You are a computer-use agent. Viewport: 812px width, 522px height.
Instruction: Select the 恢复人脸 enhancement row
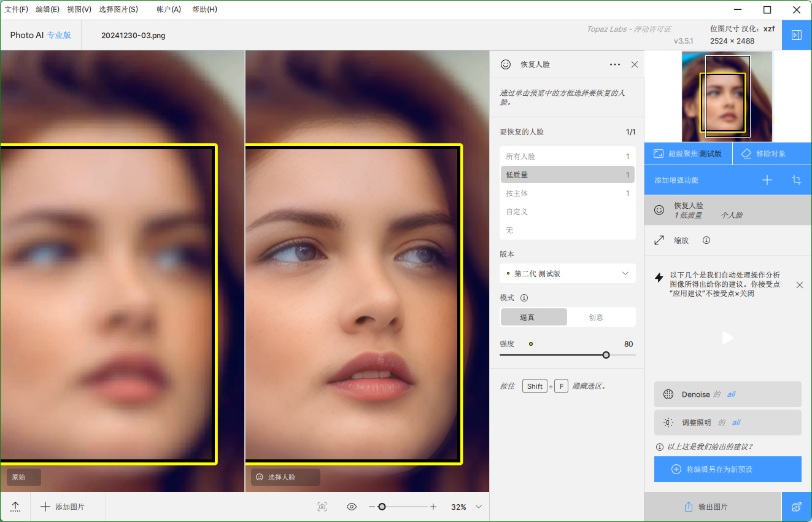coord(728,210)
